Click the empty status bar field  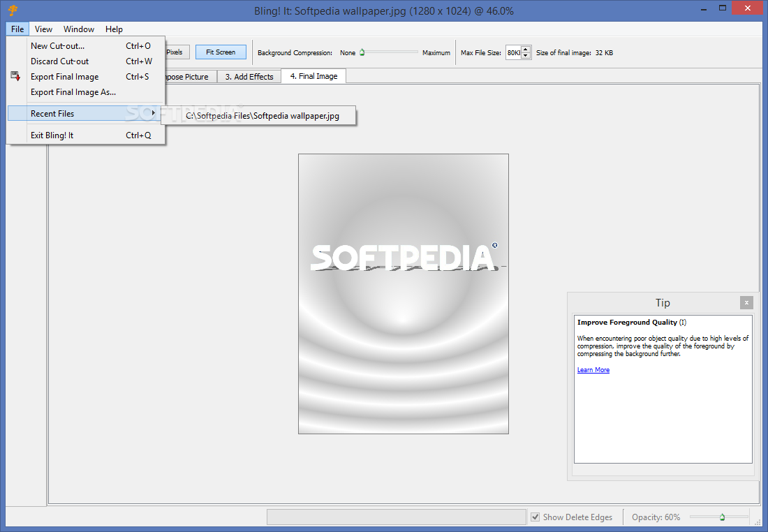click(397, 517)
